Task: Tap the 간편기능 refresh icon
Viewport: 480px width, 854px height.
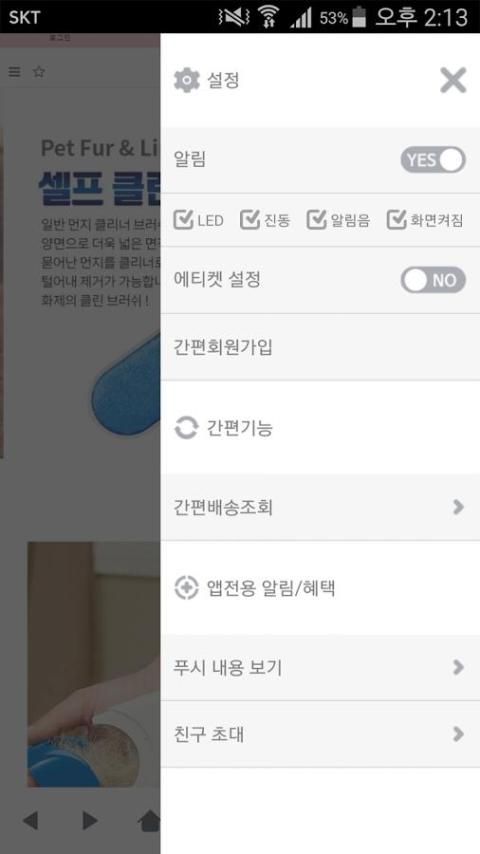Action: (186, 428)
